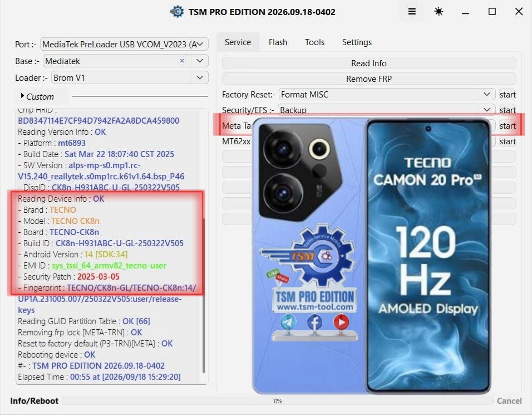Click the Remove FRP button
532x415 pixels.
369,79
